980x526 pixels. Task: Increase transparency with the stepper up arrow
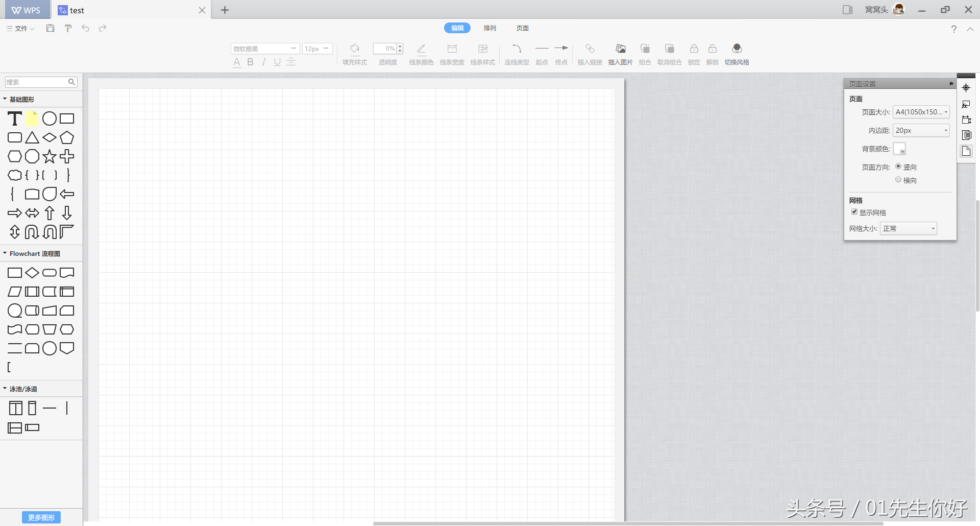pyautogui.click(x=400, y=46)
